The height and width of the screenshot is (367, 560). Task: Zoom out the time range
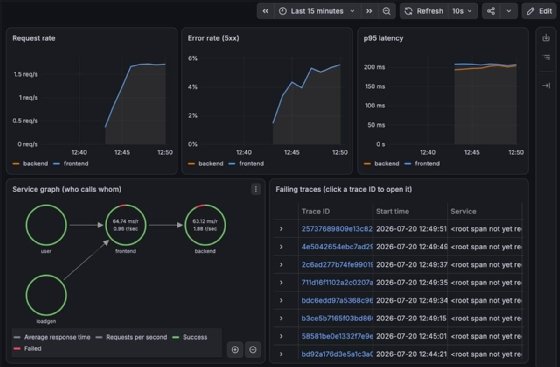(386, 11)
